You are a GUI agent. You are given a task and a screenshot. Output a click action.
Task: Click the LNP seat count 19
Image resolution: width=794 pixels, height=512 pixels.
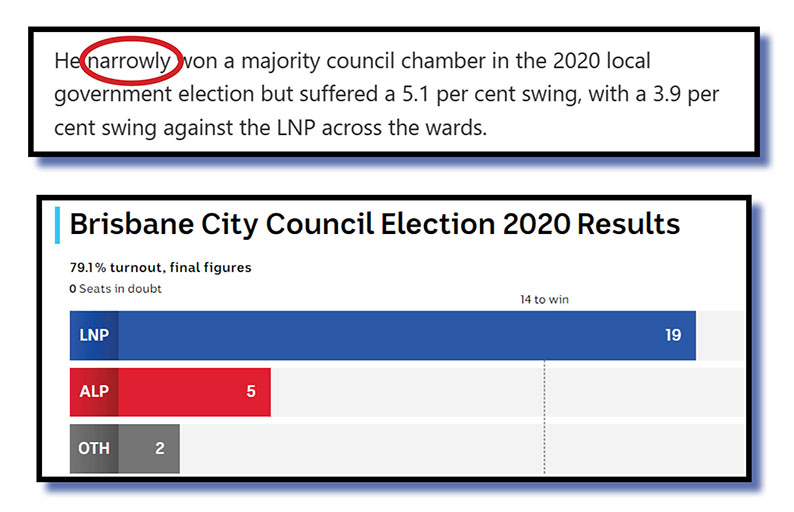click(x=672, y=335)
